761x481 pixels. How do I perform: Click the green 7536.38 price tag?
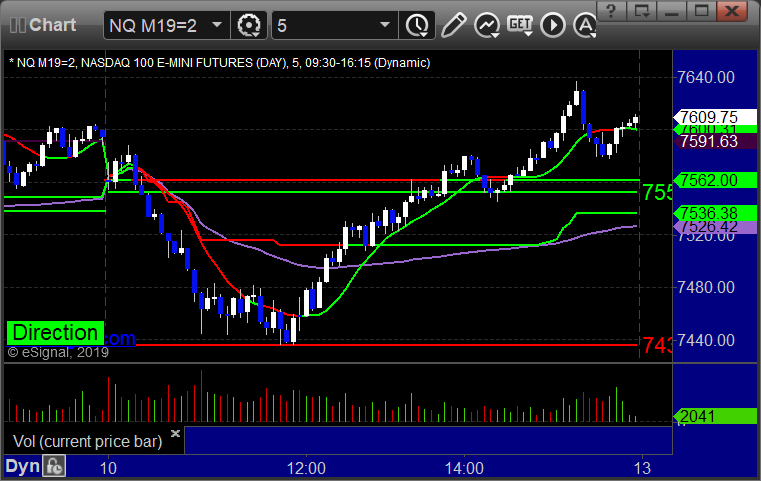[x=714, y=213]
